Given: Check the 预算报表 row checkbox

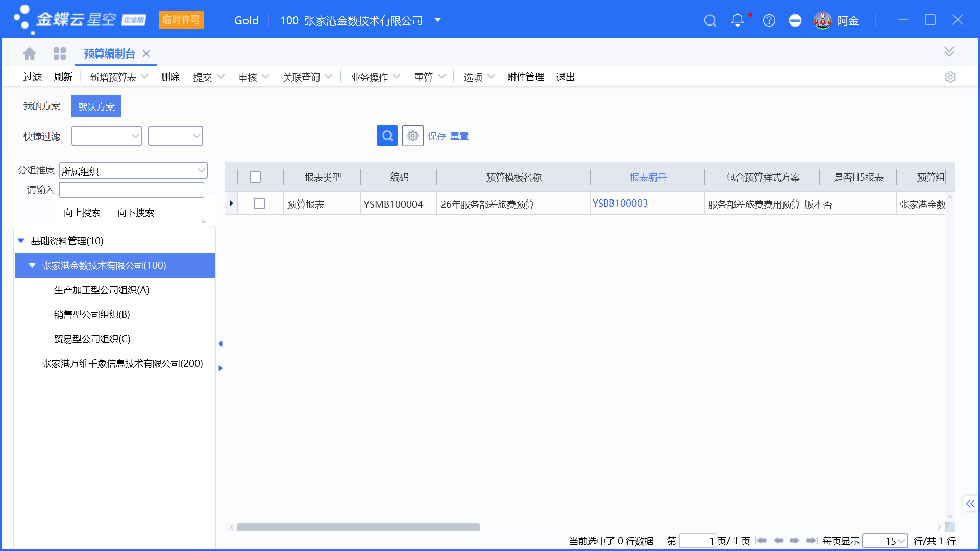Looking at the screenshot, I should [x=259, y=204].
